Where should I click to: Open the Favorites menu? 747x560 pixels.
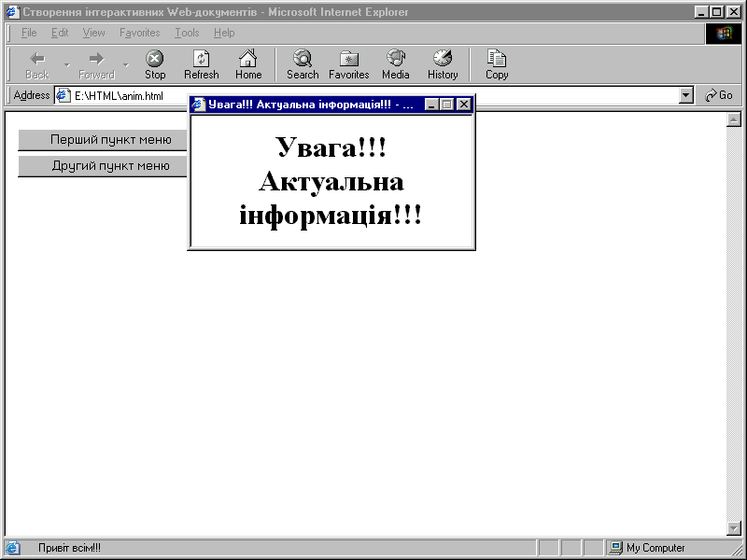[x=139, y=33]
